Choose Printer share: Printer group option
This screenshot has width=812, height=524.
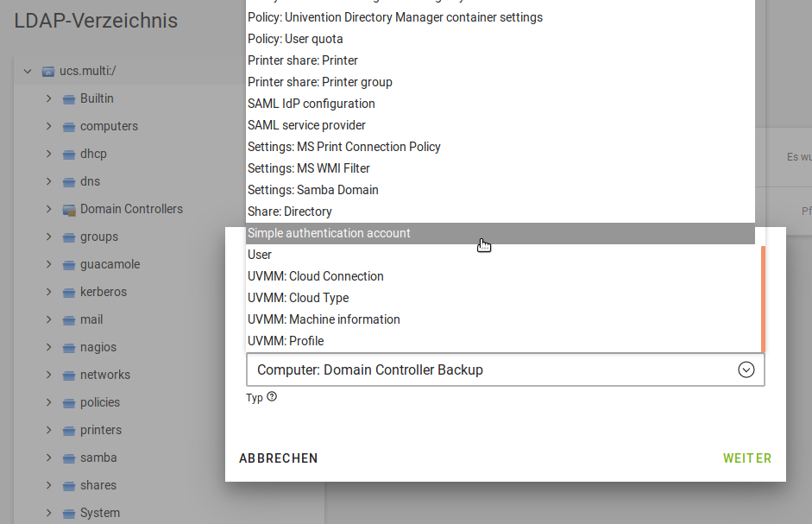[x=500, y=82]
